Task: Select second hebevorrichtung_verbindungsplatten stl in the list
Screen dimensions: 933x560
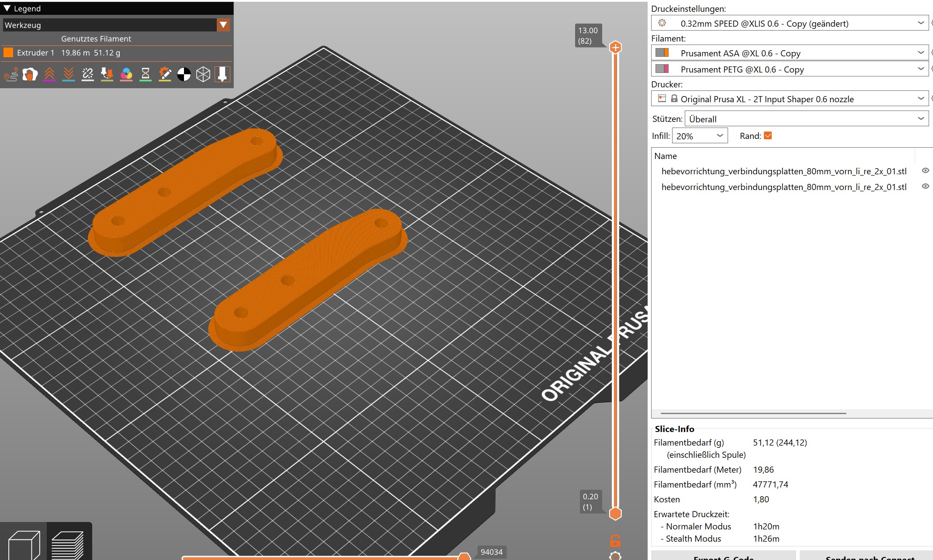Action: (x=784, y=187)
